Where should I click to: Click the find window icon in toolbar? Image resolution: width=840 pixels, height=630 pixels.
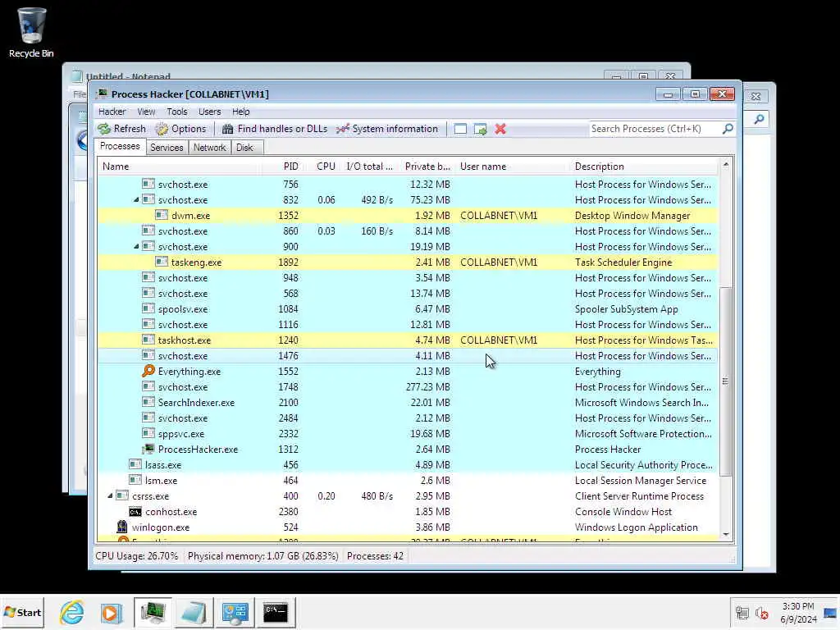tap(460, 129)
